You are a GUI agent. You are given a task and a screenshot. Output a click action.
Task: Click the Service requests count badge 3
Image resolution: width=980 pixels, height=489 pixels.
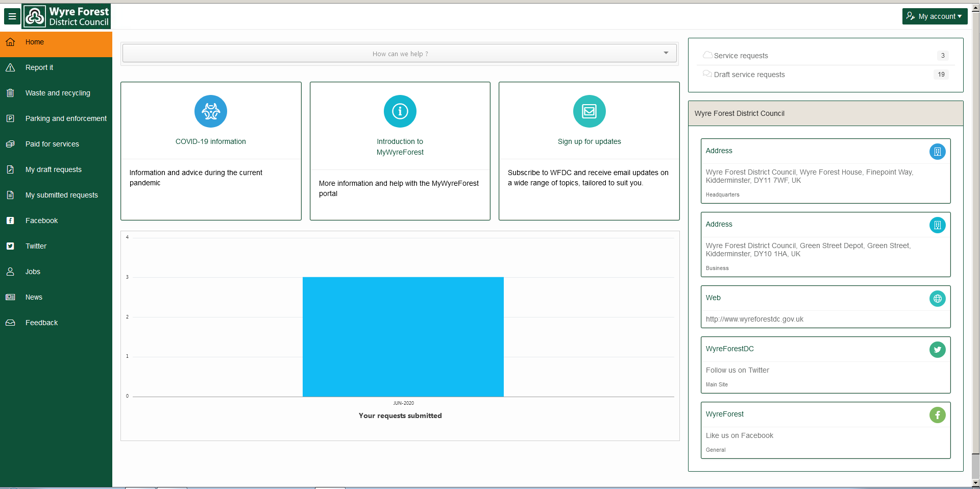(943, 56)
